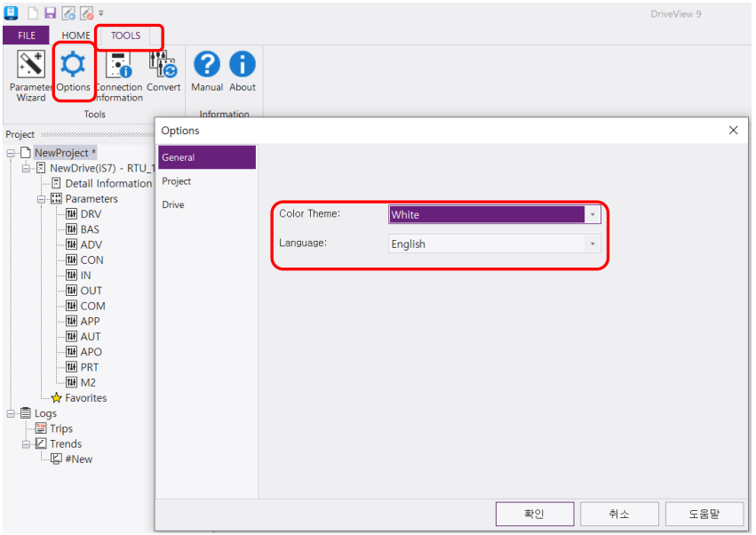Select the Project page in Options
This screenshot has width=756, height=535.
point(177,180)
